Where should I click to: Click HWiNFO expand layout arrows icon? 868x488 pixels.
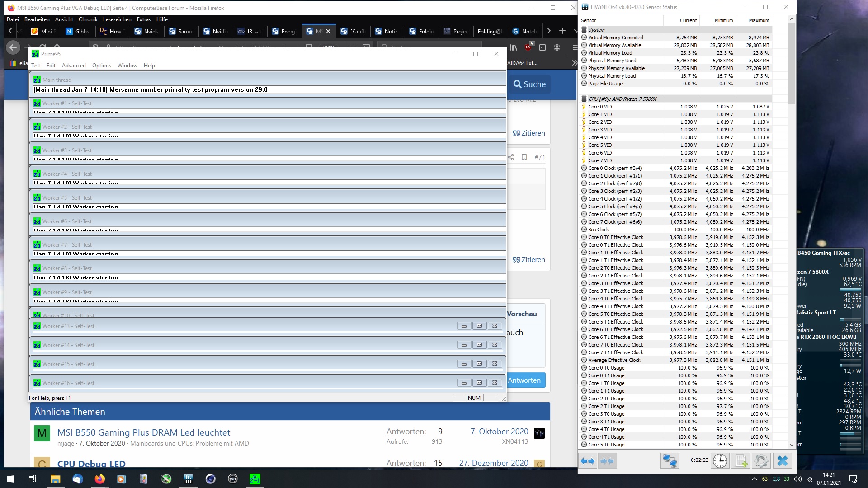(587, 461)
